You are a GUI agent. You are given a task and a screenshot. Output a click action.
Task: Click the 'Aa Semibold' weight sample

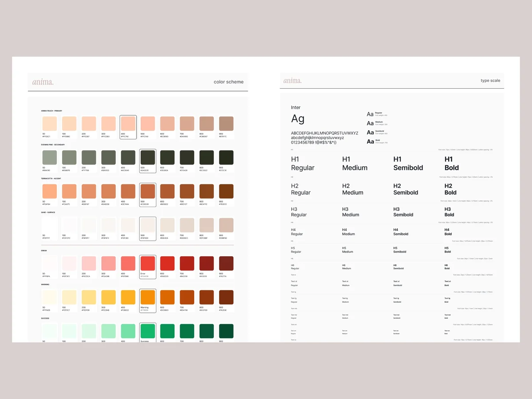tap(377, 133)
